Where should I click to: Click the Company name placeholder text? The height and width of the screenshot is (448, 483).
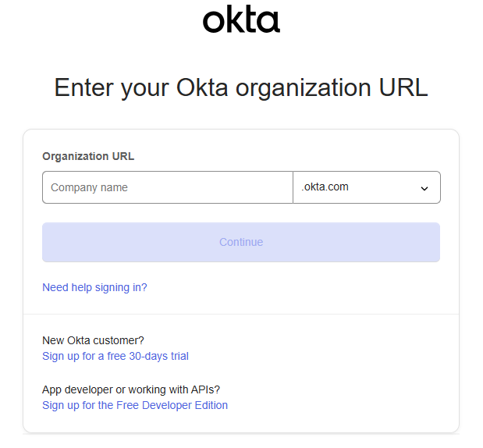pyautogui.click(x=89, y=187)
